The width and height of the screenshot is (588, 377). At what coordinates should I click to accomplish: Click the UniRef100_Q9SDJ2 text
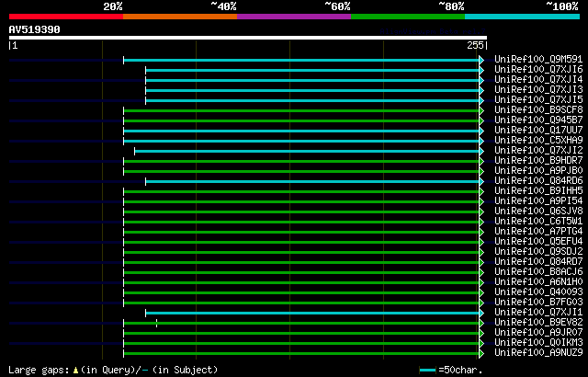point(538,252)
